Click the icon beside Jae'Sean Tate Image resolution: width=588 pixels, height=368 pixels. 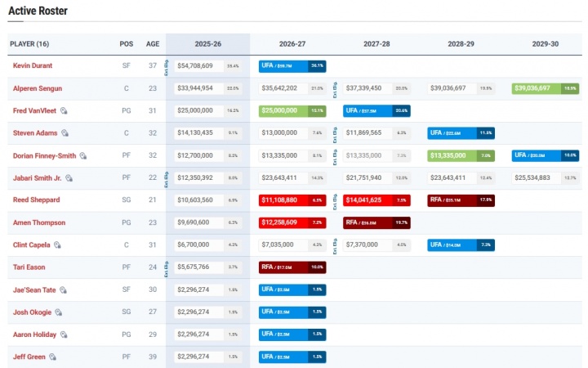click(63, 289)
